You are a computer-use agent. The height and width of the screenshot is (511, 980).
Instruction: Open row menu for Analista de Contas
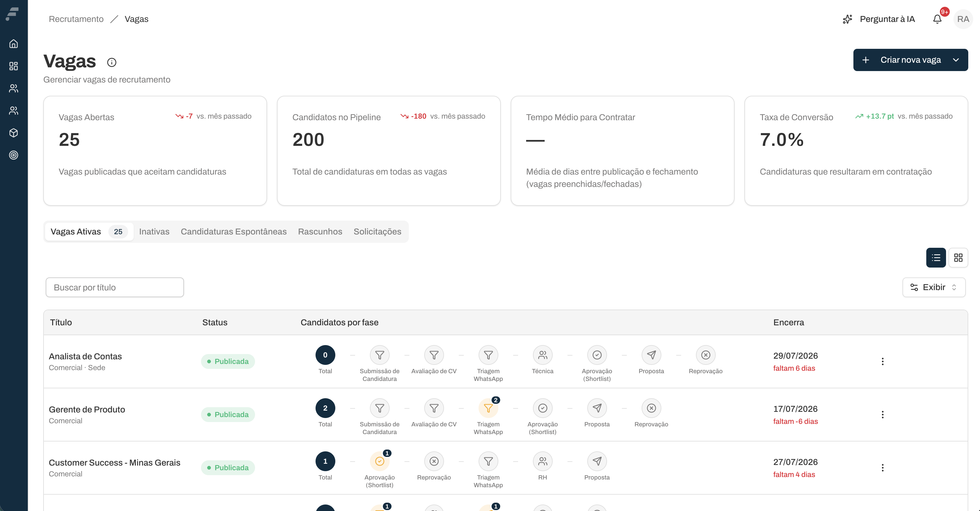pyautogui.click(x=883, y=361)
